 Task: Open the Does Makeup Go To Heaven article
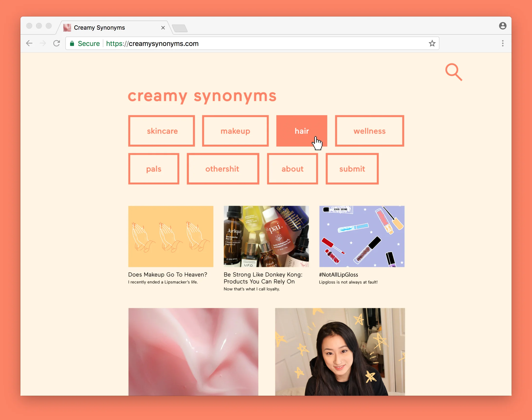[x=167, y=274]
